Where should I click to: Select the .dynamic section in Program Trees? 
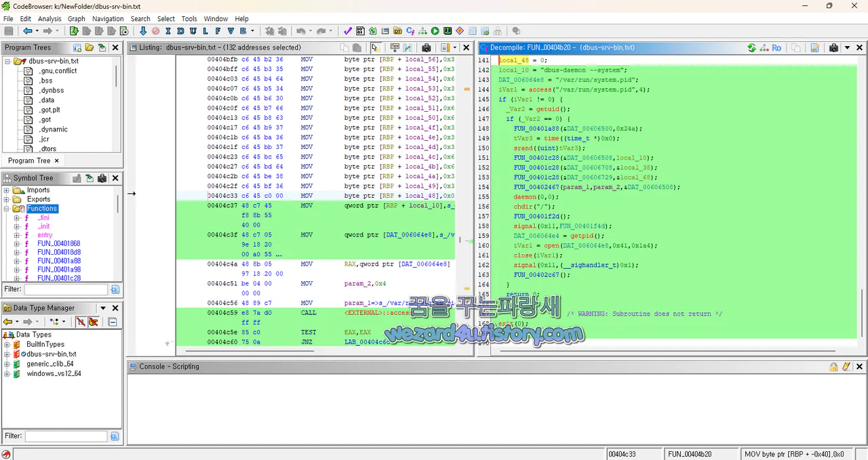pos(54,129)
